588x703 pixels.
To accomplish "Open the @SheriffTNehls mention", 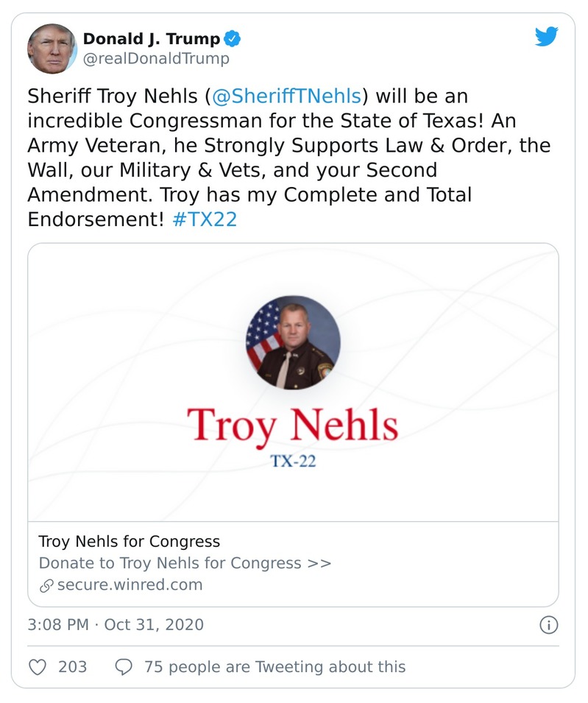I will [288, 96].
